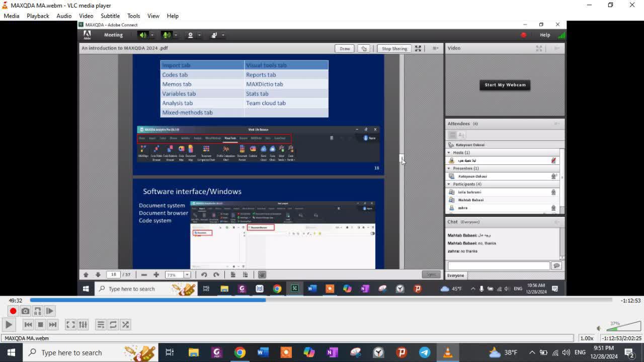Viewport: 644px width, 362px height.
Task: Open the Attendees pod options menu
Action: pyautogui.click(x=557, y=124)
